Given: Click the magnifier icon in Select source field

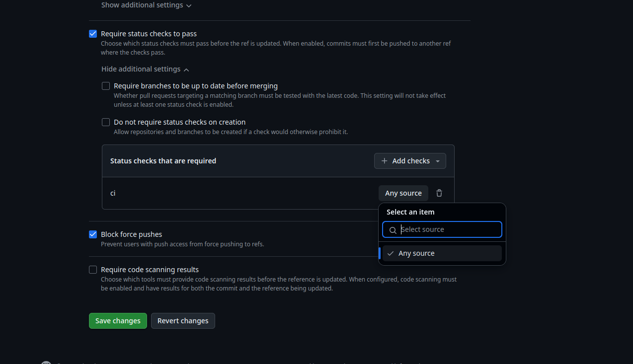Looking at the screenshot, I should pos(393,230).
